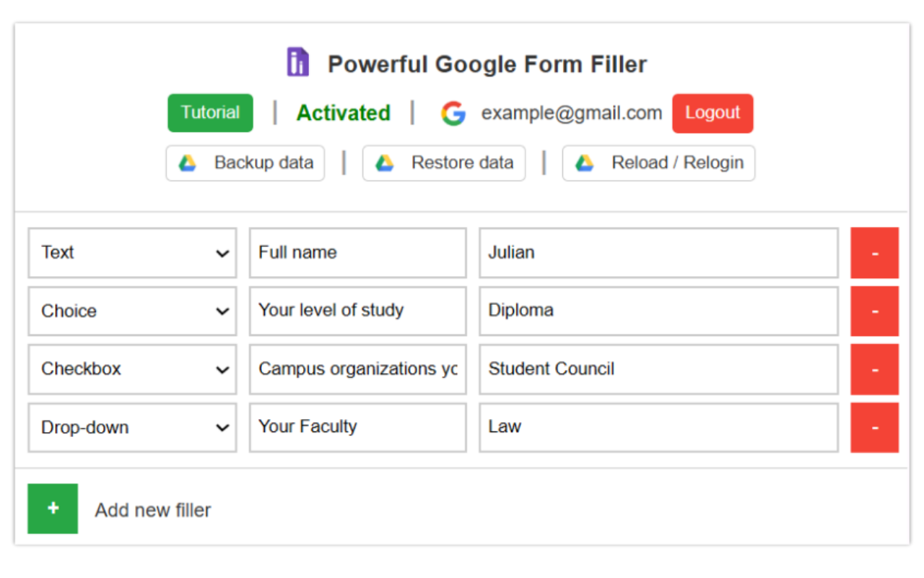Click the Powerful Google Form Filler title

(487, 64)
